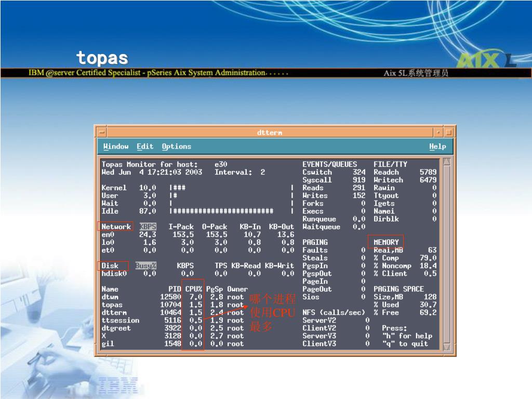Minimize the dtterm window

438,132
